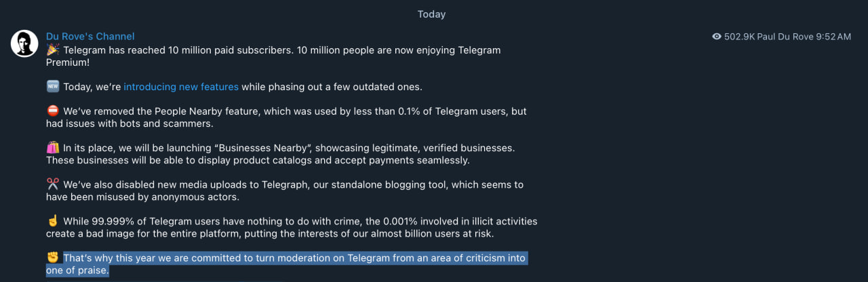Click the eye views icon
The height and width of the screenshot is (282, 868).
[x=717, y=37]
